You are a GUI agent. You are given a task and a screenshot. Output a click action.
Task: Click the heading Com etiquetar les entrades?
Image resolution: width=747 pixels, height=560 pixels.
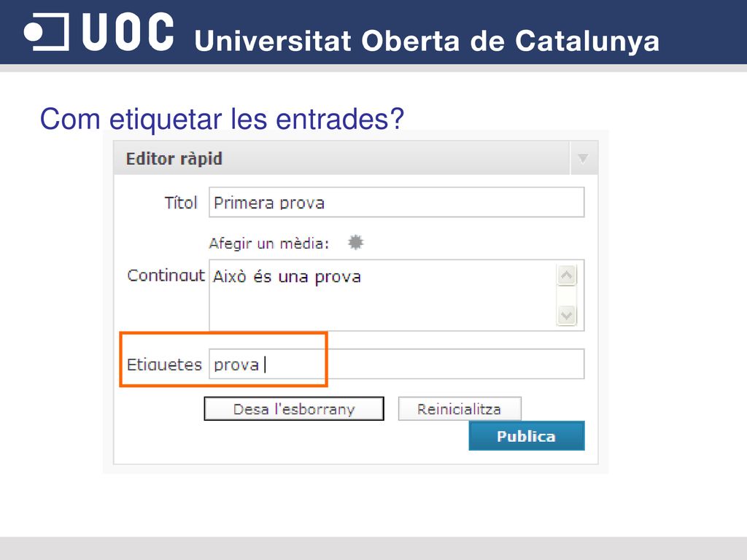(222, 119)
